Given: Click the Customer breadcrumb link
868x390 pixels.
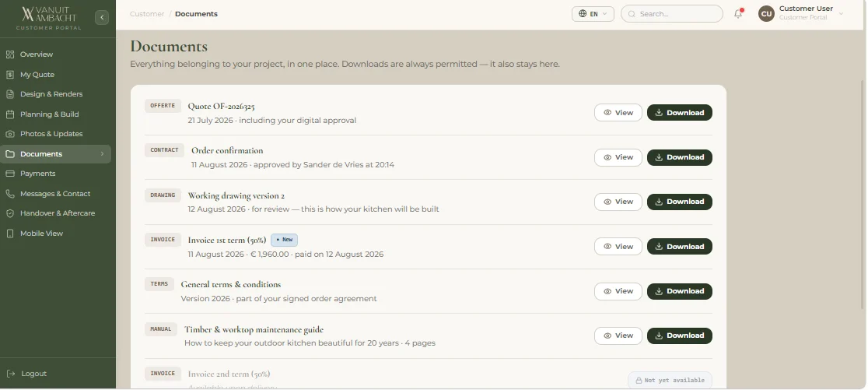Looking at the screenshot, I should 147,14.
